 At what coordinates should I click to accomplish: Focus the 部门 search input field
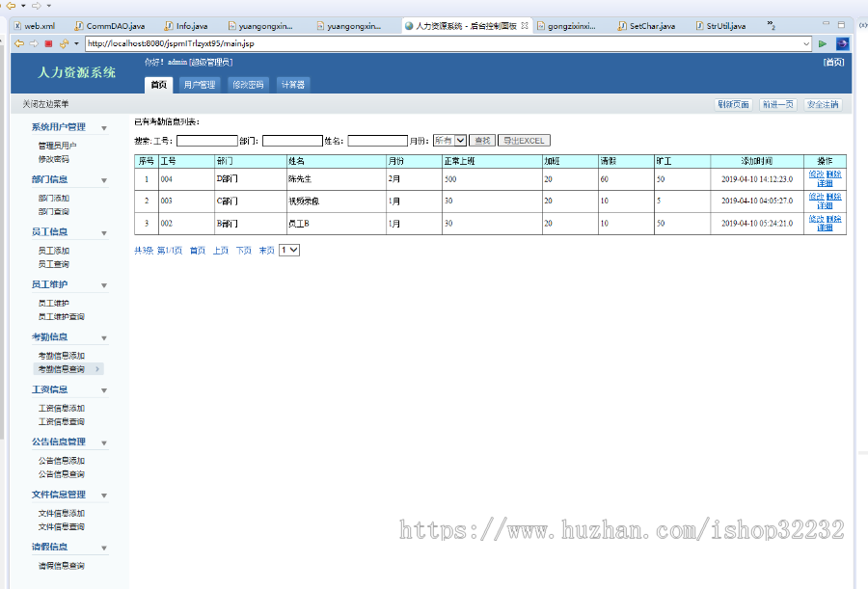[292, 141]
